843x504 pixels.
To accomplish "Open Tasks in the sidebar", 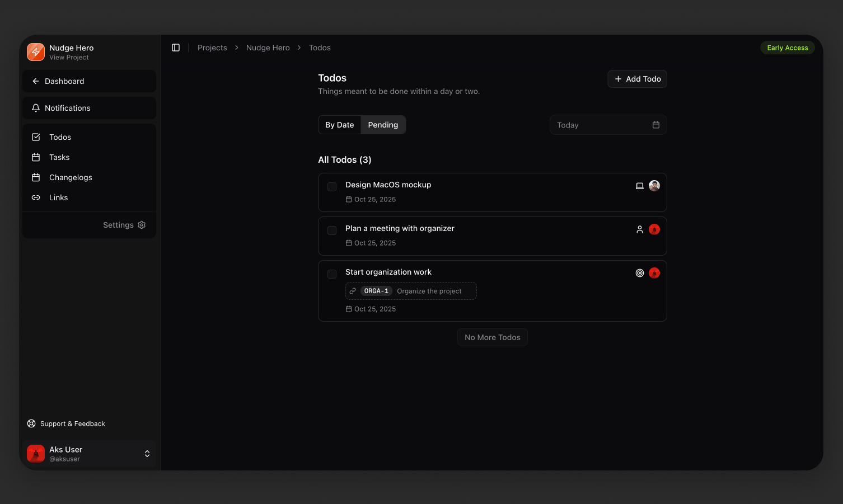I will tap(90, 157).
